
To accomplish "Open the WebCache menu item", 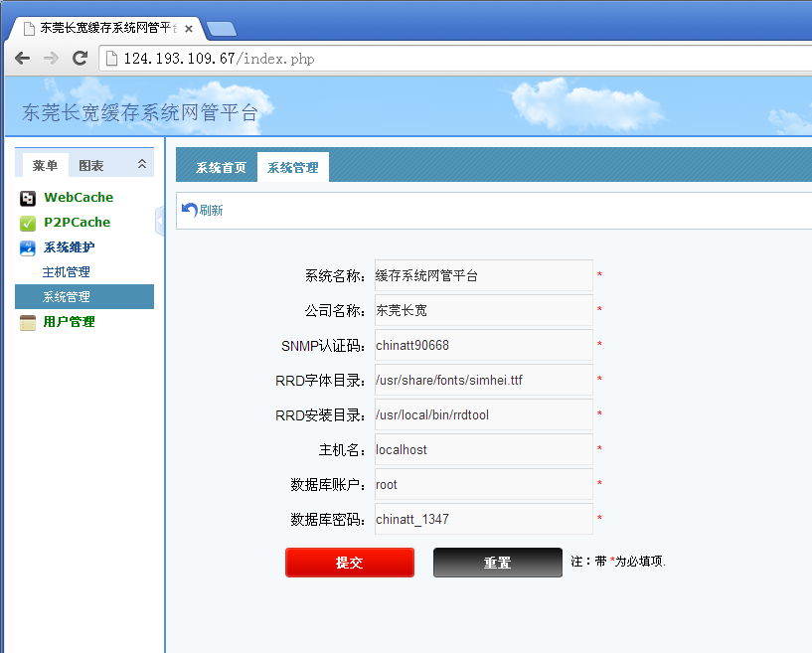I will tap(79, 198).
